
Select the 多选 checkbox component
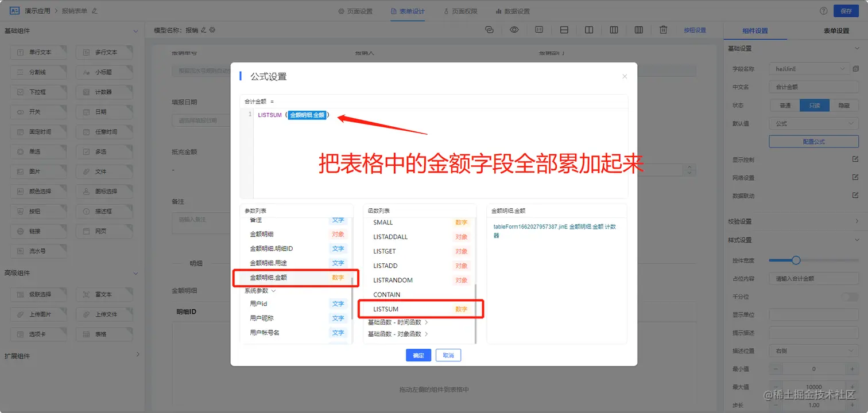point(104,152)
